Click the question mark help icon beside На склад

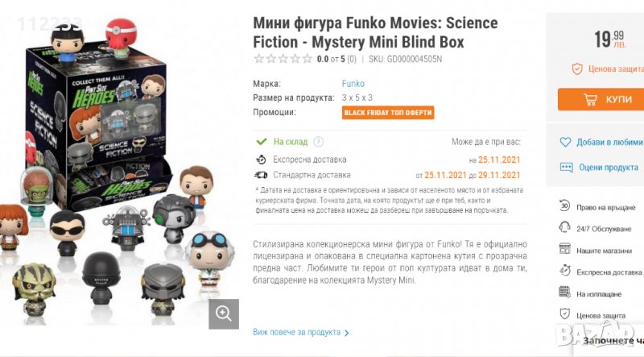click(x=319, y=141)
